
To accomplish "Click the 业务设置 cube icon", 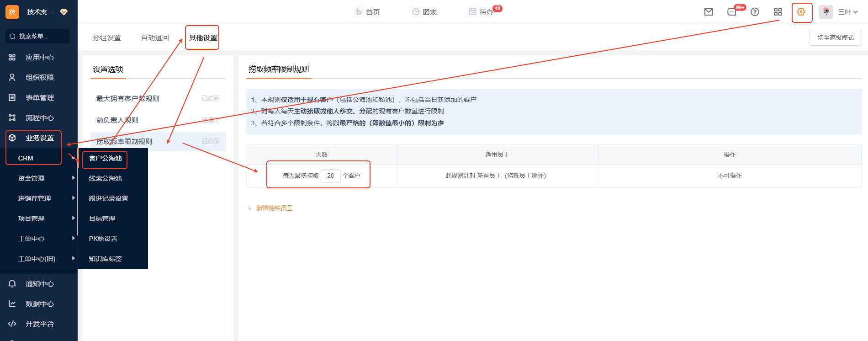I will tap(12, 138).
